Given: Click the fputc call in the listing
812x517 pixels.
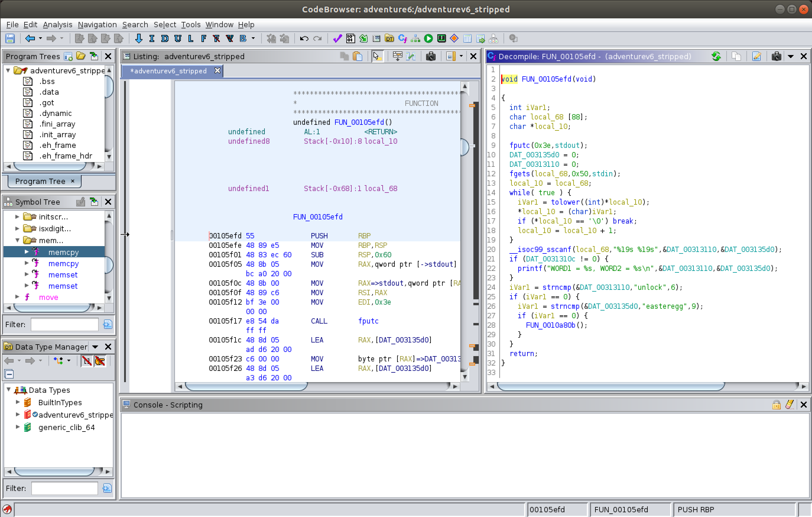Looking at the screenshot, I should [x=368, y=321].
